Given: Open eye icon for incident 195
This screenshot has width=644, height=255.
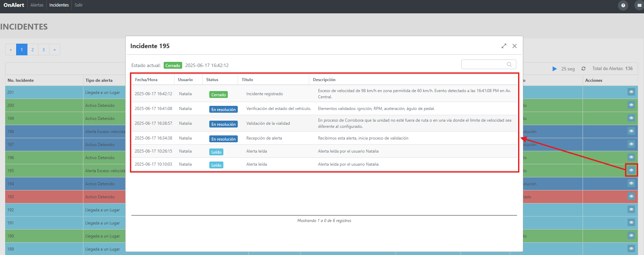Looking at the screenshot, I should pyautogui.click(x=631, y=170).
